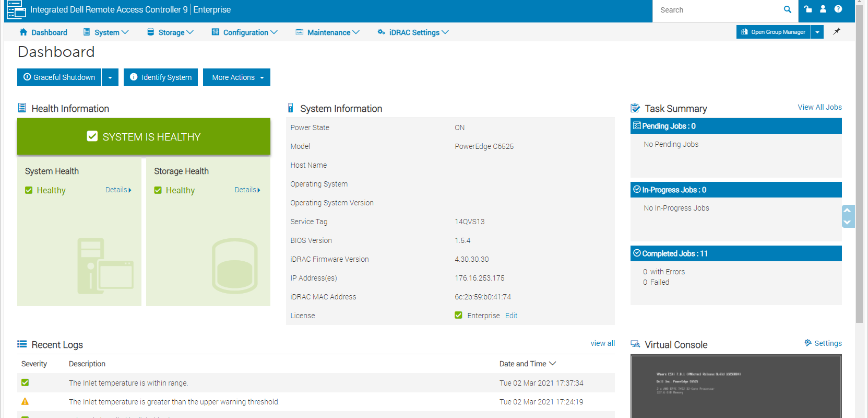The image size is (868, 418).
Task: Click the Severity column header
Action: pos(34,364)
